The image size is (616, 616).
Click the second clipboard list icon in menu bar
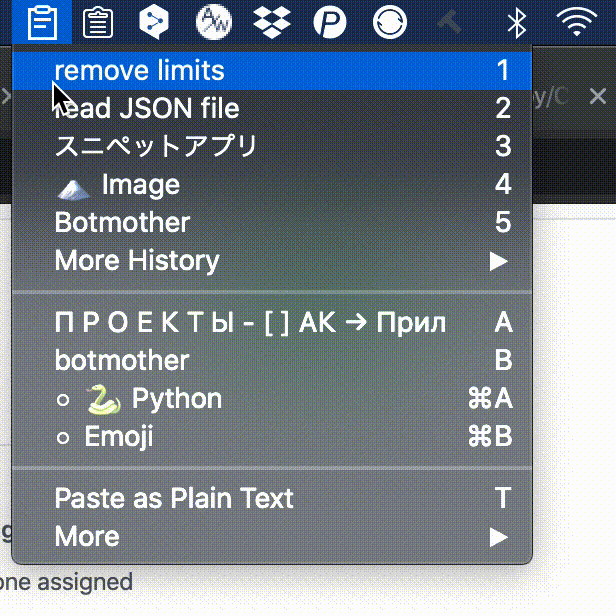[98, 22]
